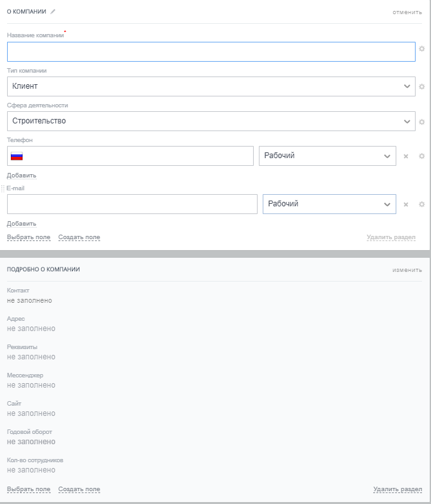Open gear settings for Название компании field
The width and height of the screenshot is (431, 504).
coord(422,49)
